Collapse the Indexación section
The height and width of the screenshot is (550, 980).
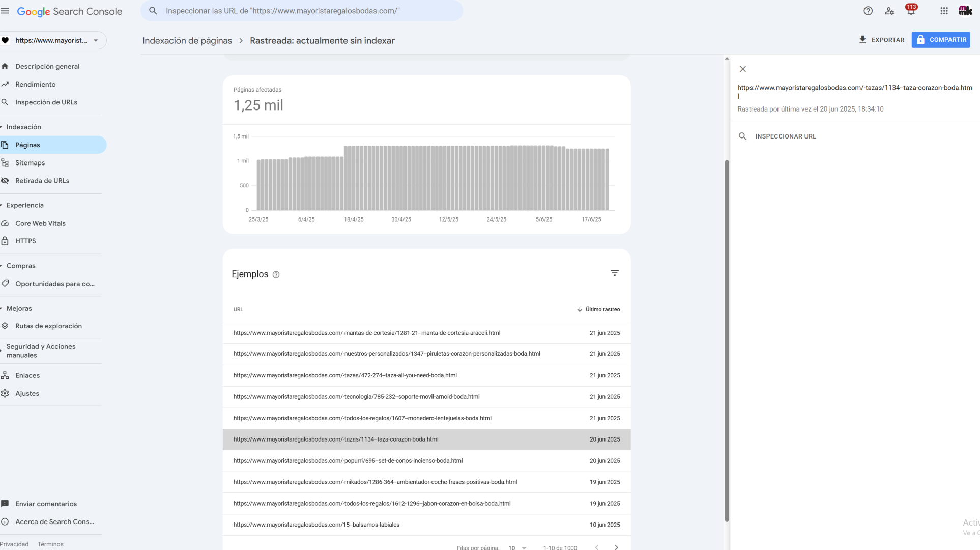(24, 127)
